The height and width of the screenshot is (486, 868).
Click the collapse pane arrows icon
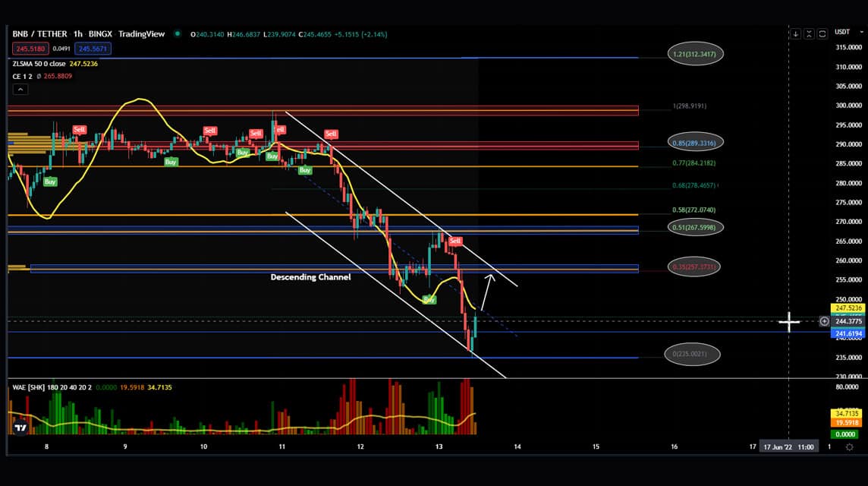(809, 34)
